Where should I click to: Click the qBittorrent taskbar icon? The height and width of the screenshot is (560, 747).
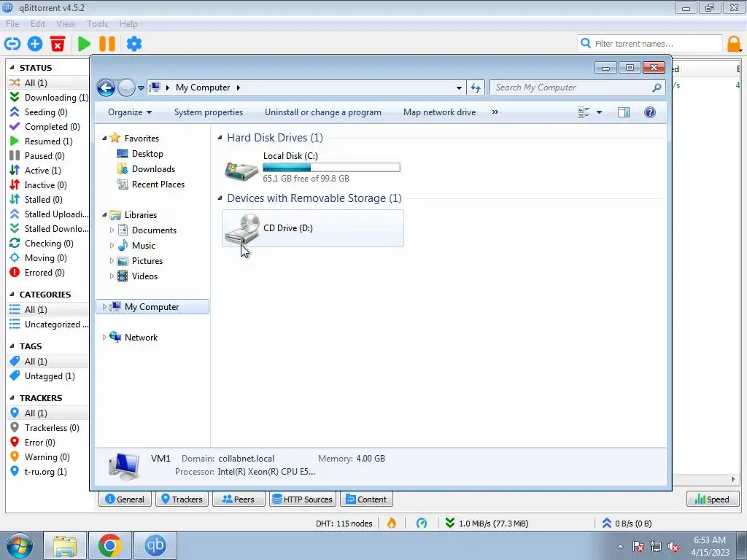point(155,545)
